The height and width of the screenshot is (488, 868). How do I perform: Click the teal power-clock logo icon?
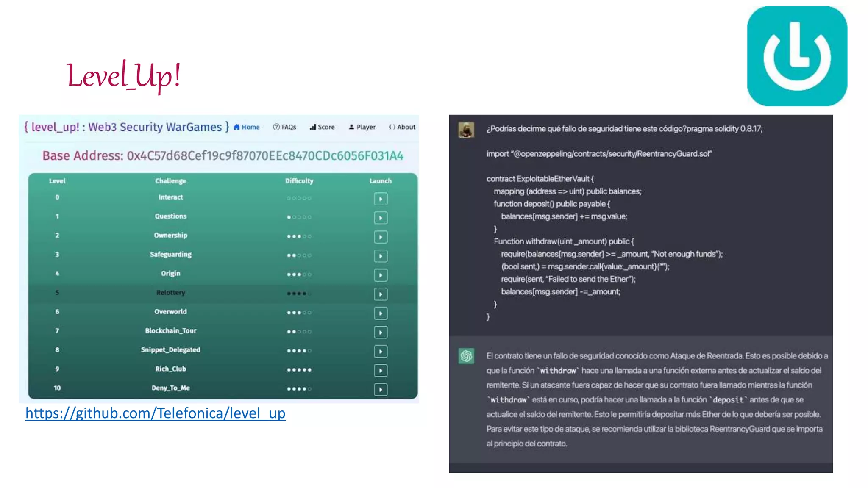(797, 56)
